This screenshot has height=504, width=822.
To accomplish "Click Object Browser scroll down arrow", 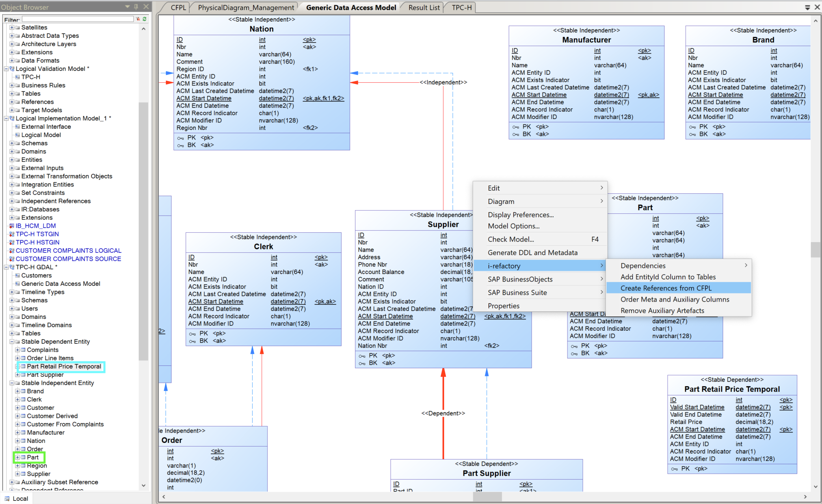I will coord(143,485).
